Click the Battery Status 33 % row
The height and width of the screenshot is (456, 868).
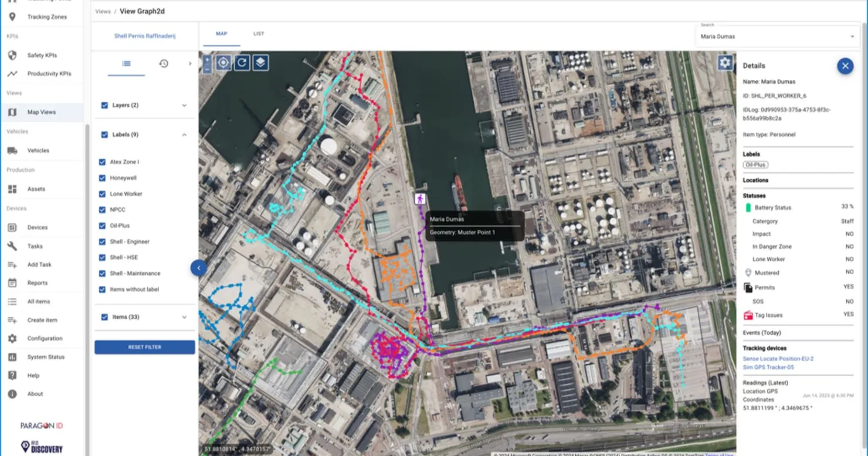(798, 207)
